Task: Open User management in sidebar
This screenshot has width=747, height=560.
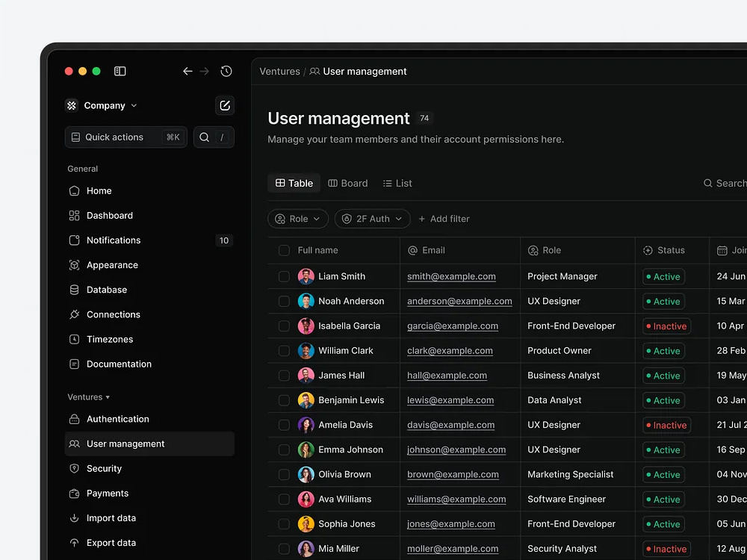Action: [x=149, y=444]
